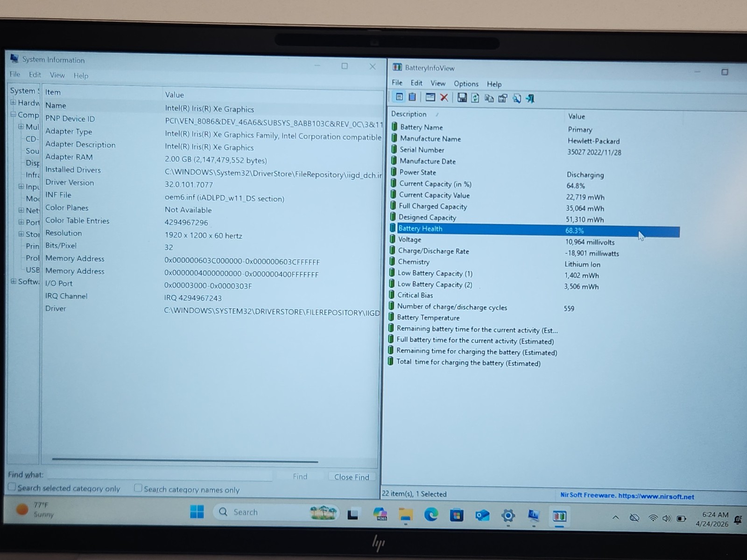Select Display item in Components tree
This screenshot has width=747, height=560.
pyautogui.click(x=33, y=162)
